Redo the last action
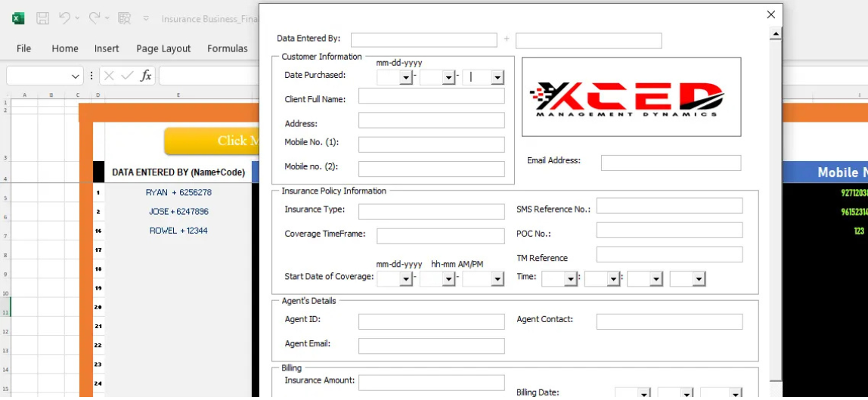 tap(94, 18)
